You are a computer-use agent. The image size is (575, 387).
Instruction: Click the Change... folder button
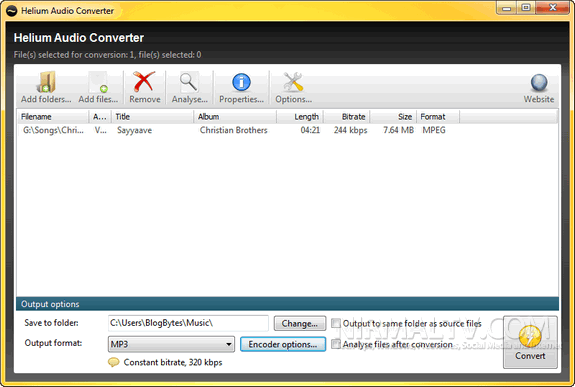point(300,324)
